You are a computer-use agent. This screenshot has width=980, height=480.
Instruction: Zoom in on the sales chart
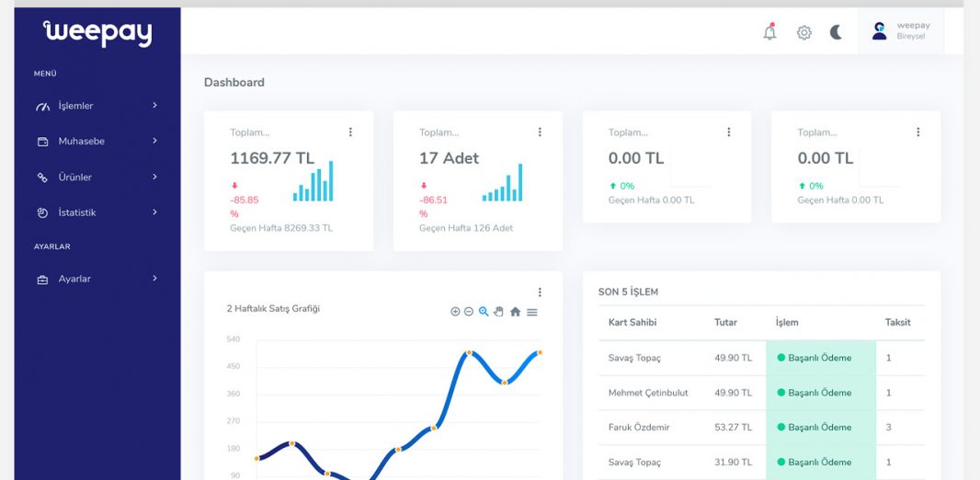455,311
